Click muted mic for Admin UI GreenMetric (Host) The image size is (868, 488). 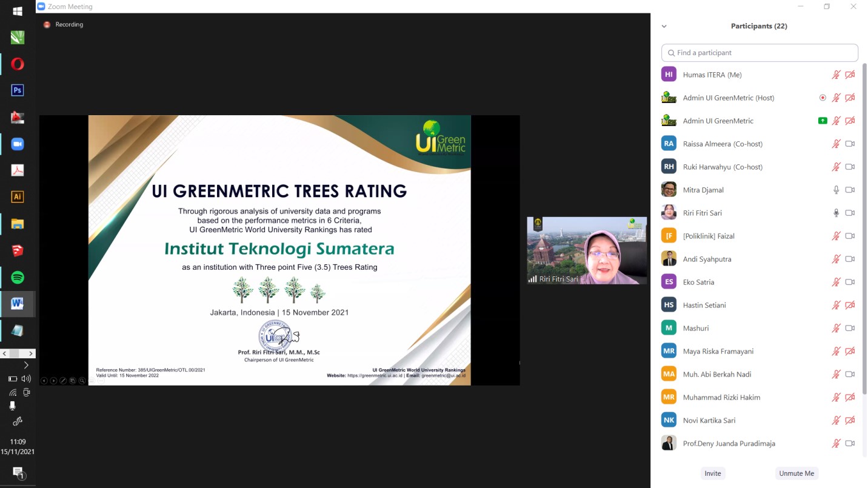pyautogui.click(x=836, y=98)
